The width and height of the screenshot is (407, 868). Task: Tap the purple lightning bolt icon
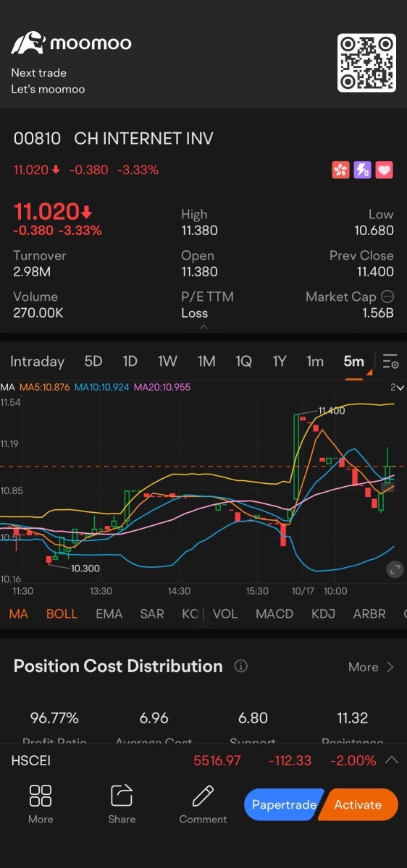(362, 170)
